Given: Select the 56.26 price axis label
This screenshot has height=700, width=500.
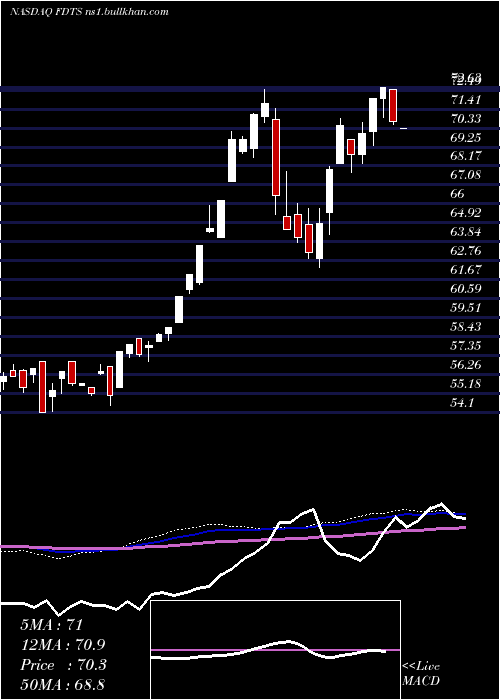Looking at the screenshot, I should click(x=466, y=365).
